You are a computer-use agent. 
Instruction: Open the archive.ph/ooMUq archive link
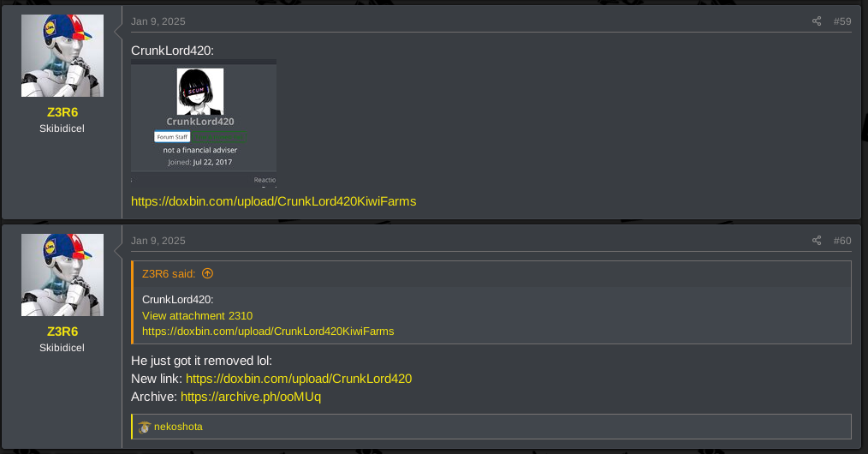pyautogui.click(x=251, y=397)
